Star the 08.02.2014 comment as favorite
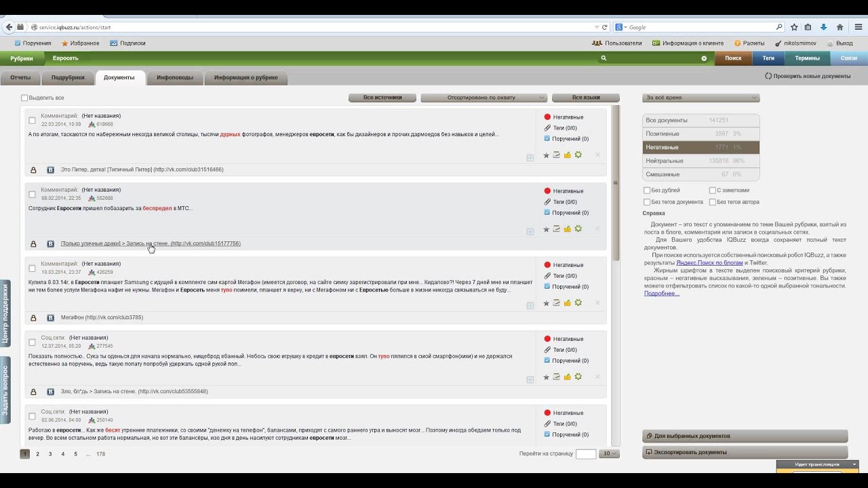 point(546,229)
